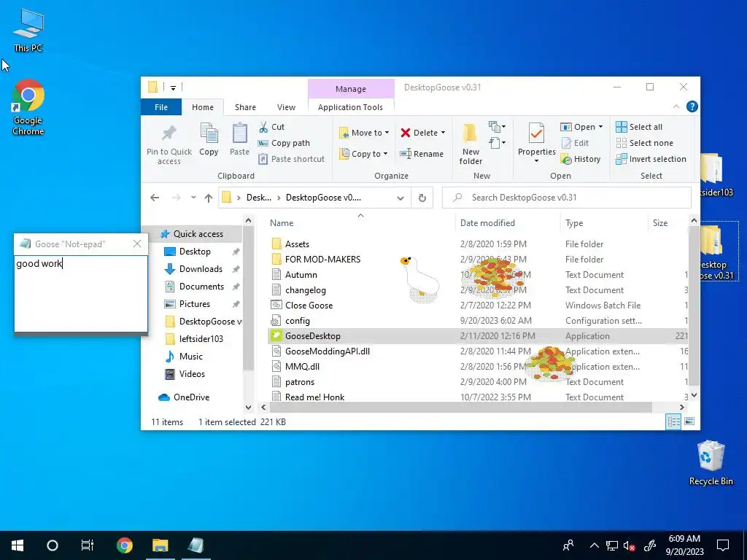Click Select none
Screen dimensions: 747x560
coord(645,143)
